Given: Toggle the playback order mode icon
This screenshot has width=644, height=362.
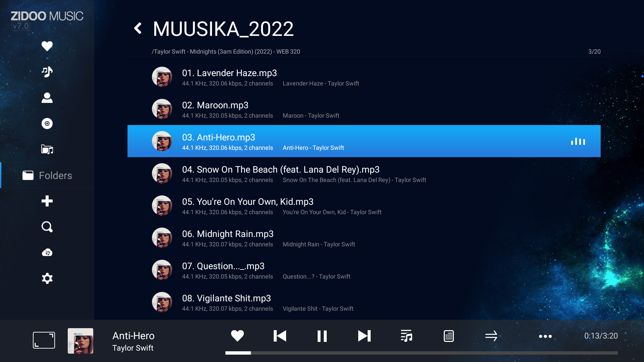Looking at the screenshot, I should point(491,336).
